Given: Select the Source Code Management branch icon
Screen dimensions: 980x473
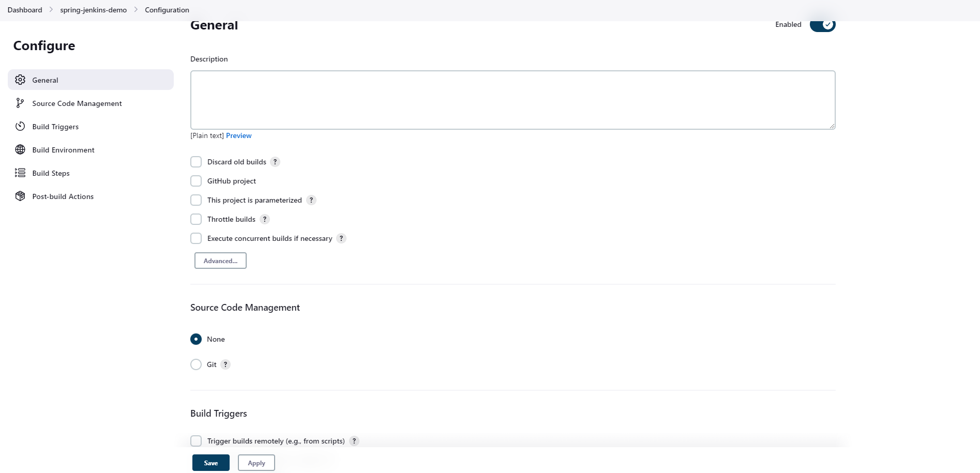Looking at the screenshot, I should 20,103.
